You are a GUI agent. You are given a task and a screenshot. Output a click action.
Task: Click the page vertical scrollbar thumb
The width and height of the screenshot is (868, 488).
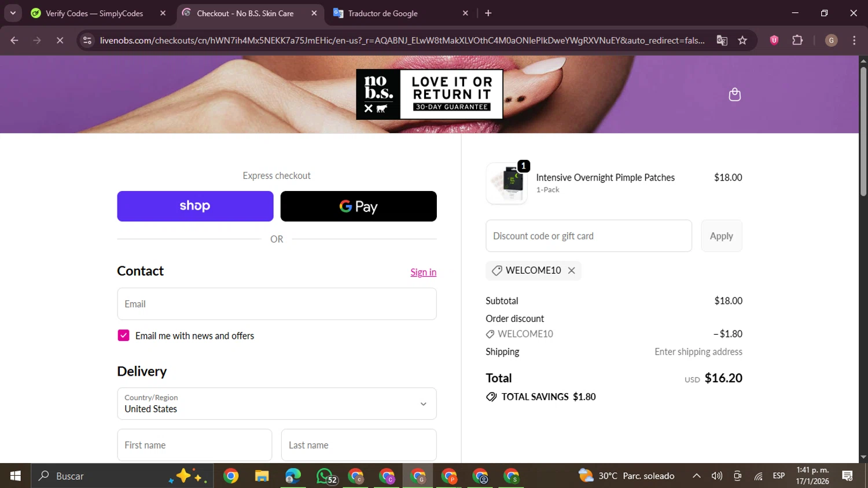click(863, 132)
